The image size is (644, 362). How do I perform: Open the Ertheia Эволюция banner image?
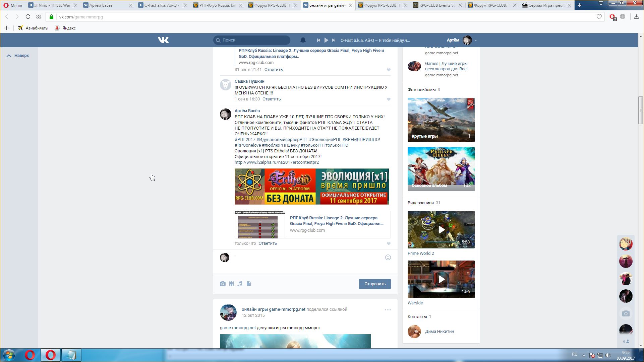point(312,187)
